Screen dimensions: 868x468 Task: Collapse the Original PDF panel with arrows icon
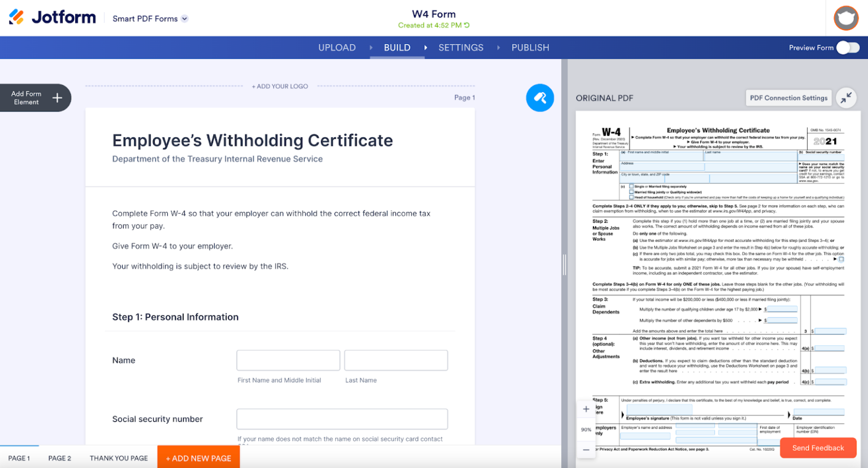tap(846, 98)
